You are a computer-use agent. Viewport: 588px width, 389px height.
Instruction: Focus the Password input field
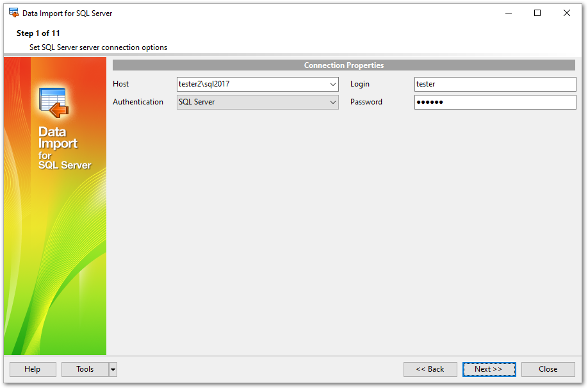click(495, 102)
